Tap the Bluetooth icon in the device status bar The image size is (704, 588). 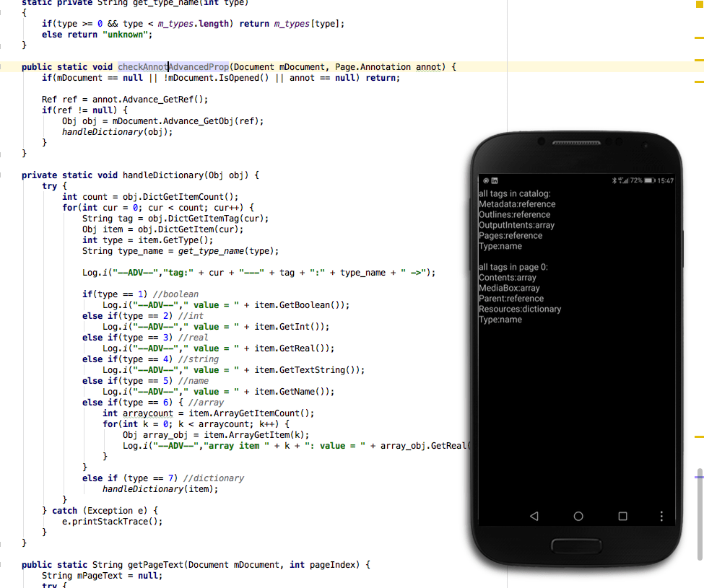tap(614, 180)
